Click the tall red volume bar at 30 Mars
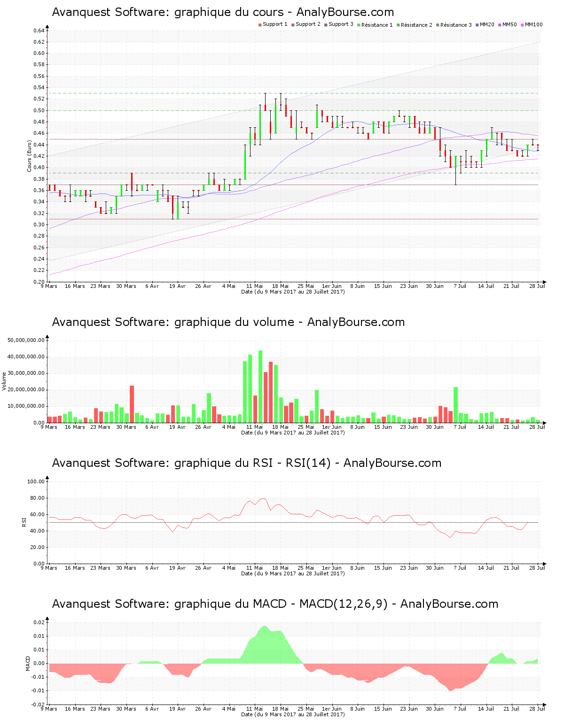This screenshot has height=728, width=564. coord(132,404)
